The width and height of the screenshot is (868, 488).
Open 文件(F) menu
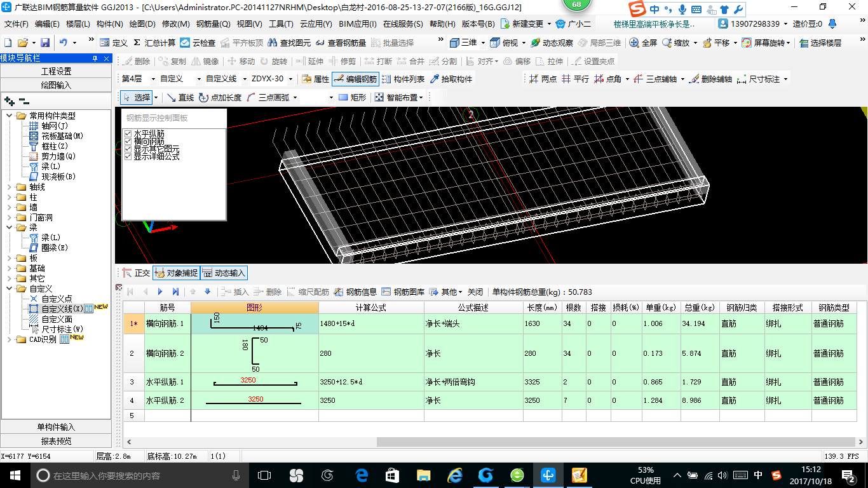pos(17,24)
